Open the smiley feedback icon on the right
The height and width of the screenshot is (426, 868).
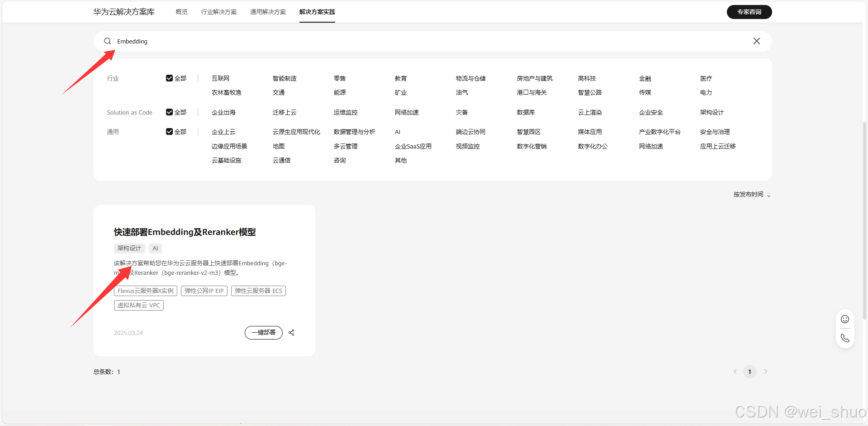click(x=844, y=319)
